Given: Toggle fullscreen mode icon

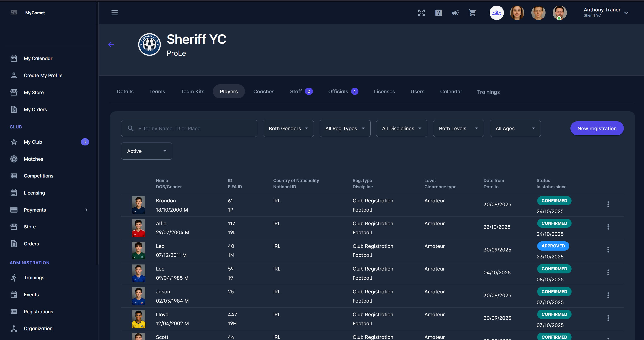Looking at the screenshot, I should click(421, 13).
